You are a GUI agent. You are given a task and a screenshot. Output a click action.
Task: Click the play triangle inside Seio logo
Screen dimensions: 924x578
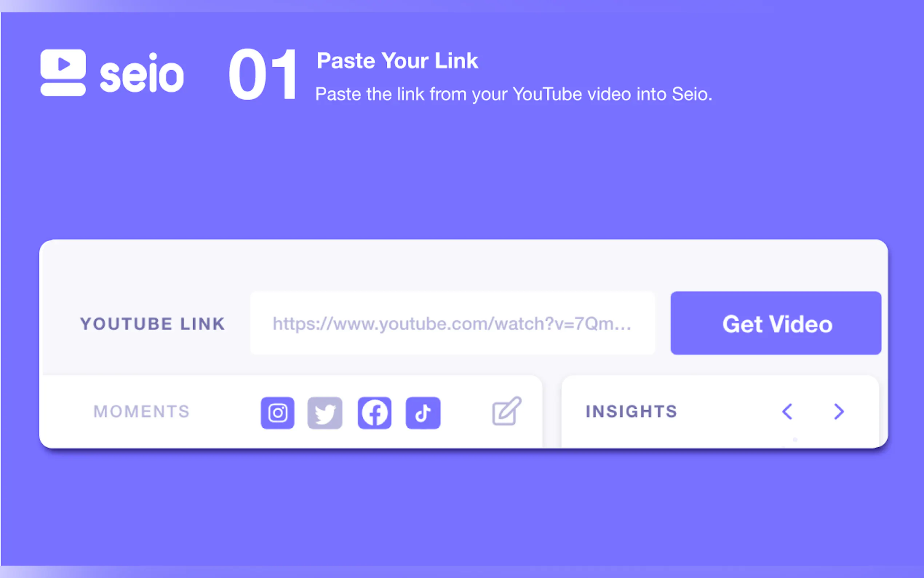(x=64, y=64)
